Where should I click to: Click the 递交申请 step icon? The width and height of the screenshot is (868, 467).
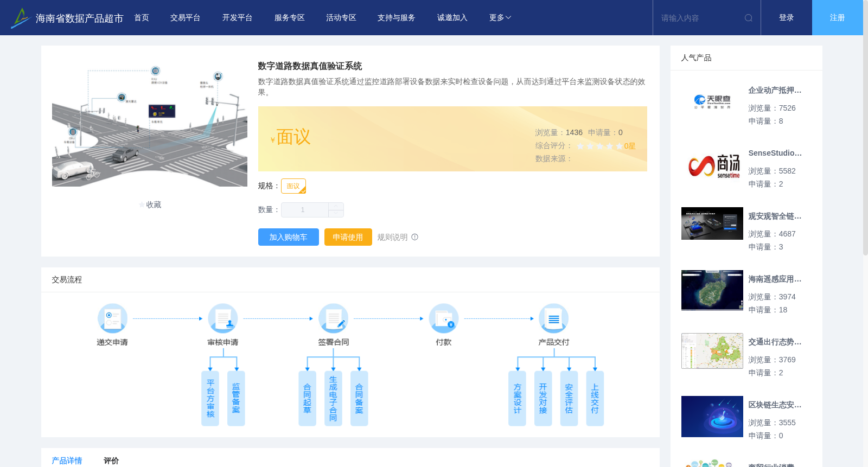click(x=112, y=318)
